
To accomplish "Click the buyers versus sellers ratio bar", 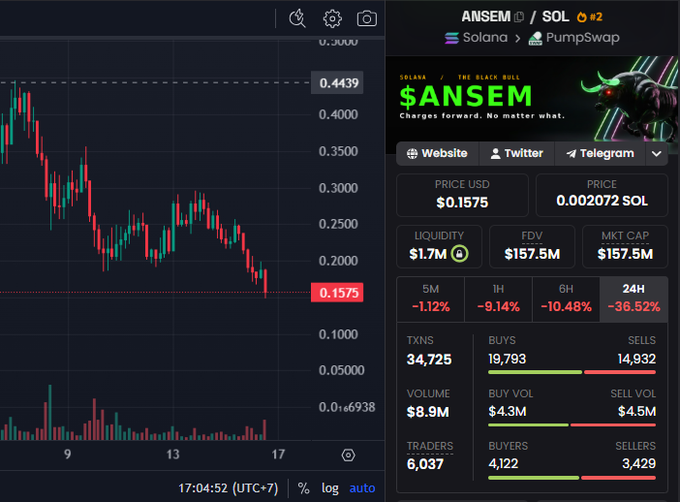I will [572, 478].
